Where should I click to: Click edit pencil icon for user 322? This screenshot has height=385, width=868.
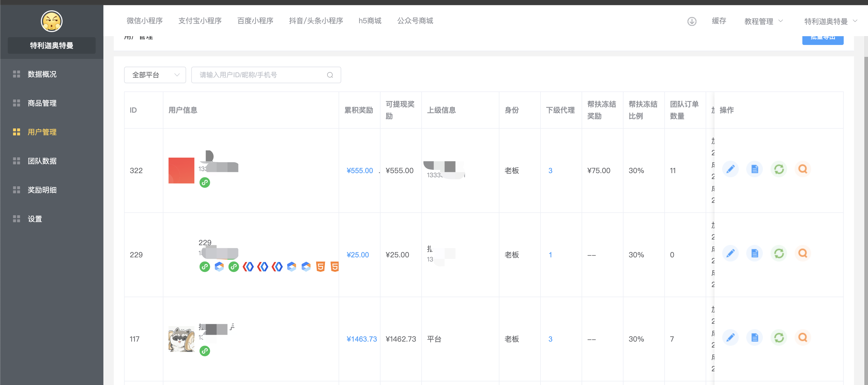click(x=730, y=169)
